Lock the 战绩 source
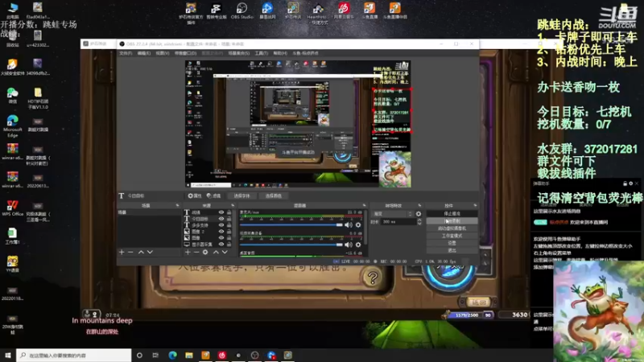Image resolution: width=644 pixels, height=362 pixels. (x=229, y=212)
